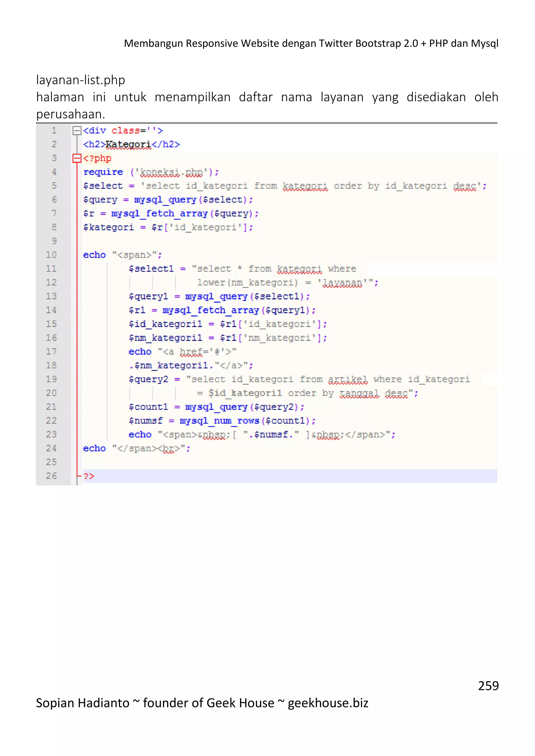This screenshot has width=535, height=756.
Task: Select line number 10 in gutter
Action: tap(51, 255)
